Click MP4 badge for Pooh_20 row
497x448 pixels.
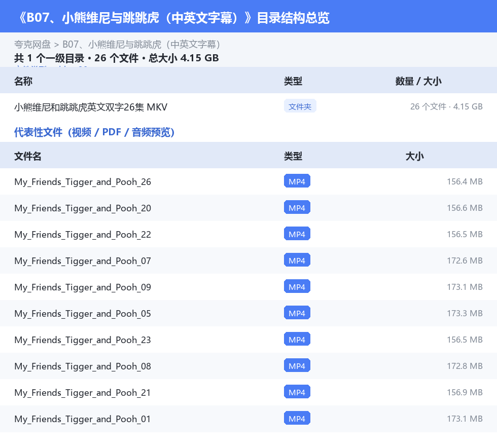(297, 207)
